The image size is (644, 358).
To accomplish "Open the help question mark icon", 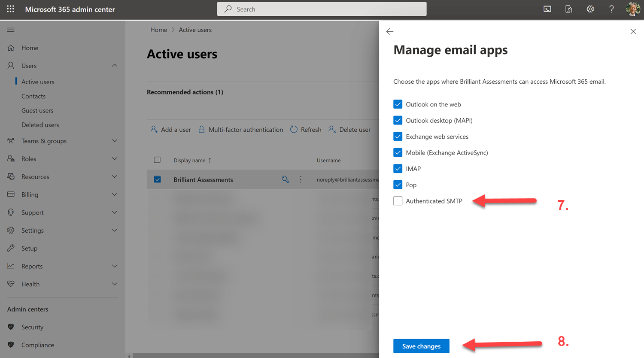I will [611, 9].
